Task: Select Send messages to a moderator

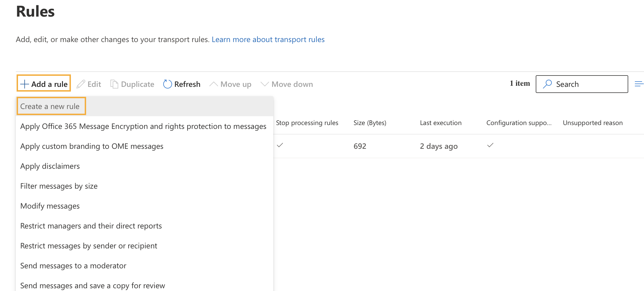Action: 73,266
